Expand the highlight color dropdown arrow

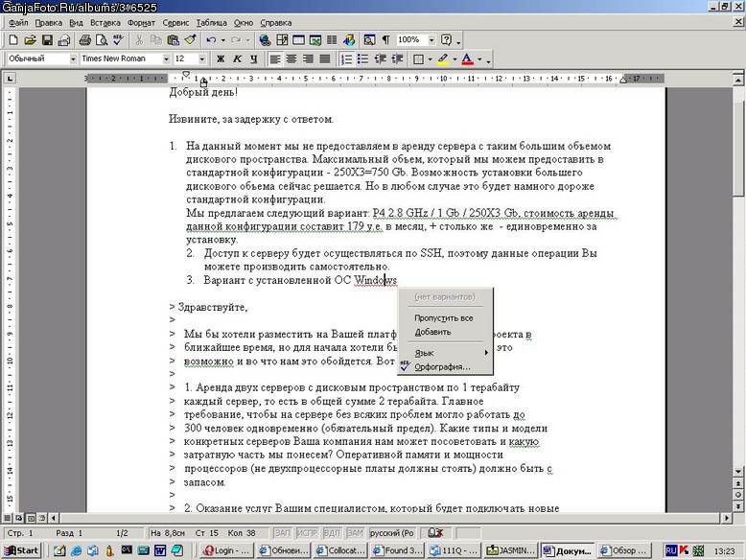coord(455,59)
